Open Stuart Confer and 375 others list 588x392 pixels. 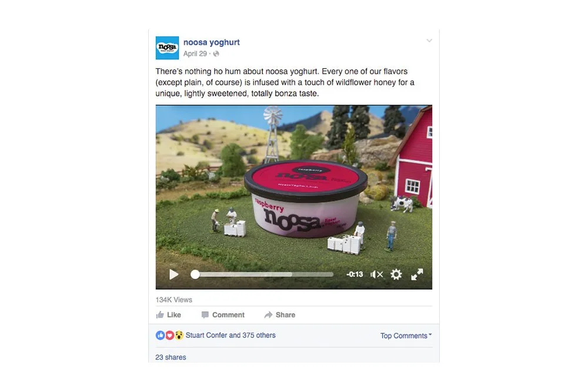point(230,335)
